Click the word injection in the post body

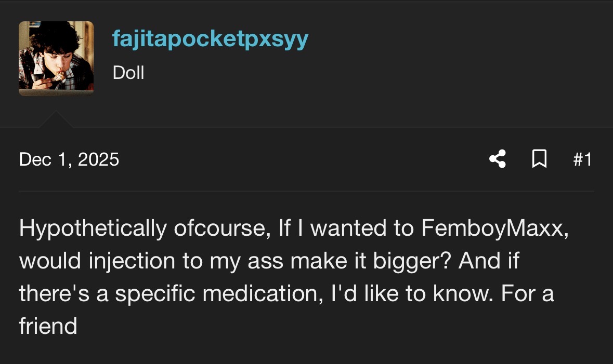[x=132, y=261]
